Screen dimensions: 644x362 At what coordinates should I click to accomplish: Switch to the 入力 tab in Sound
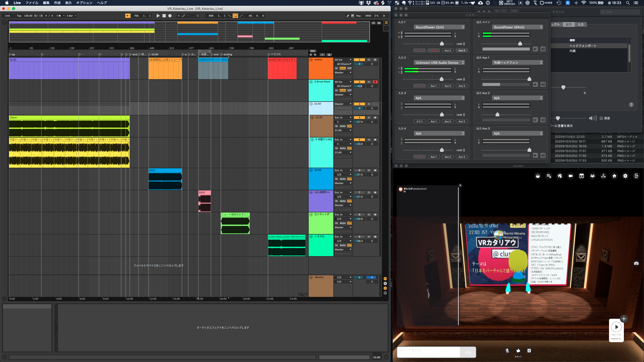point(580,24)
